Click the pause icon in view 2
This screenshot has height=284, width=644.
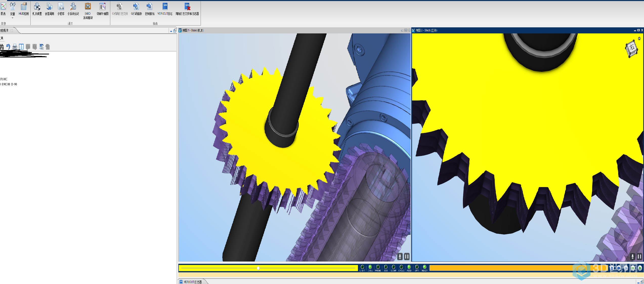click(639, 257)
